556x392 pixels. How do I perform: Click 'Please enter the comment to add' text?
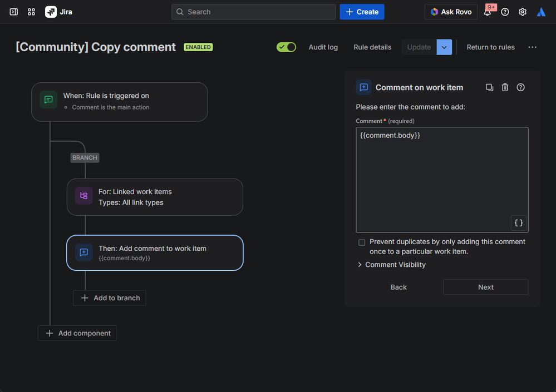(410, 107)
